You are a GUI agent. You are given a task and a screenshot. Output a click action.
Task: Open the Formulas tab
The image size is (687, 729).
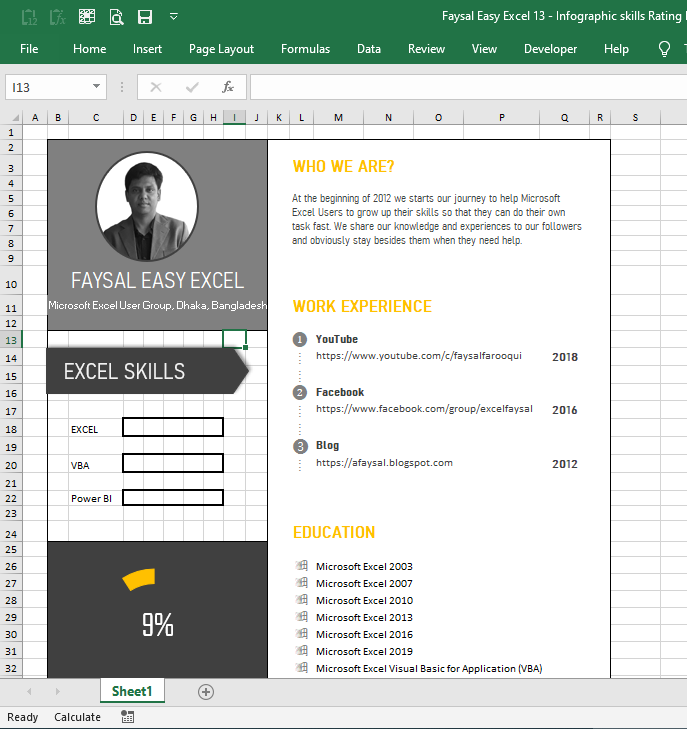(305, 49)
